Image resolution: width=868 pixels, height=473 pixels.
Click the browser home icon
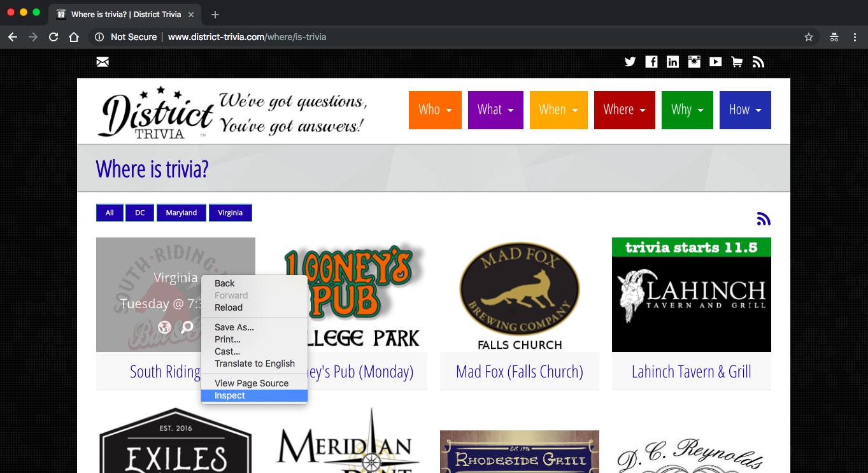[x=74, y=37]
